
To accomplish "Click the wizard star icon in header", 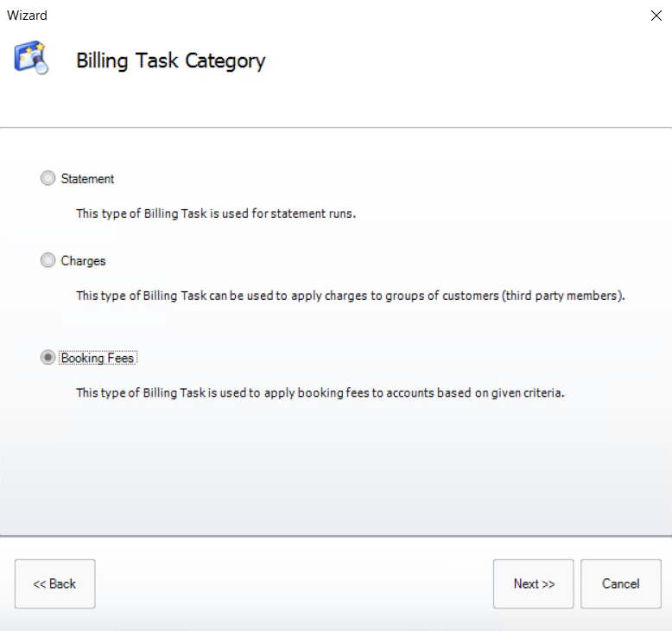I will pyautogui.click(x=31, y=59).
